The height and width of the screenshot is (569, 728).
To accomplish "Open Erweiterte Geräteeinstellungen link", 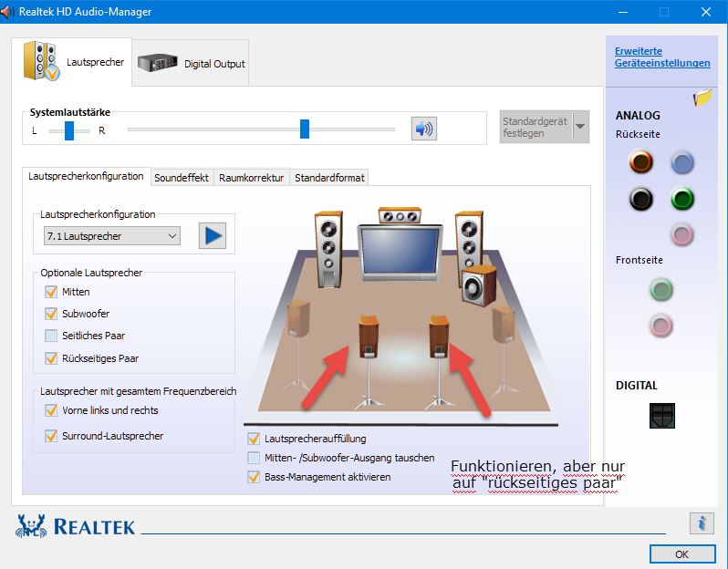I will coord(662,57).
